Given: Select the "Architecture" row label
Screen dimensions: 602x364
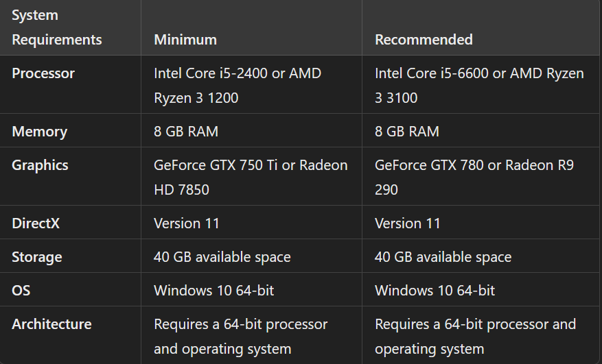Looking at the screenshot, I should (x=51, y=324).
